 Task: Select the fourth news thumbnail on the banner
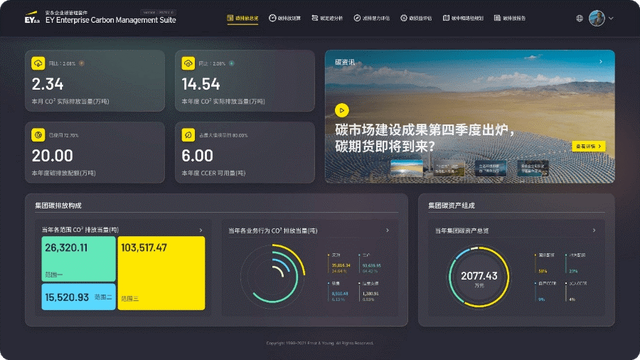click(x=533, y=168)
